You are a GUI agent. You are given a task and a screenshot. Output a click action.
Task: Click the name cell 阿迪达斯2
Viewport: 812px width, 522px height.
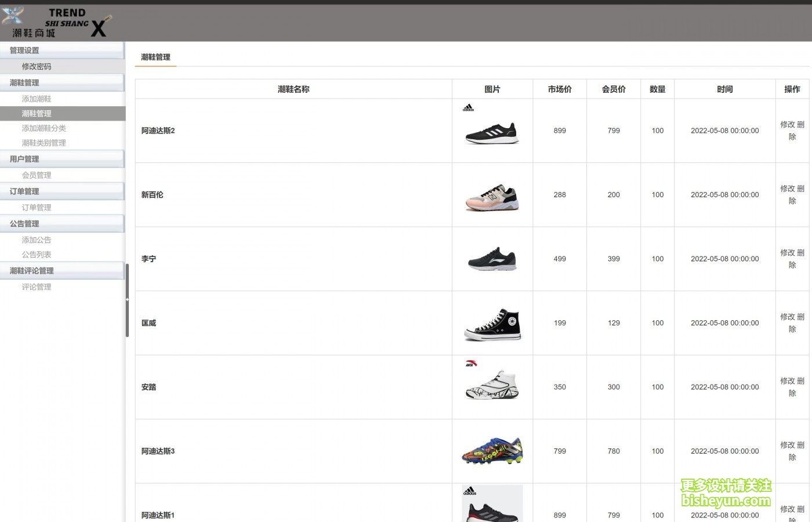point(158,130)
